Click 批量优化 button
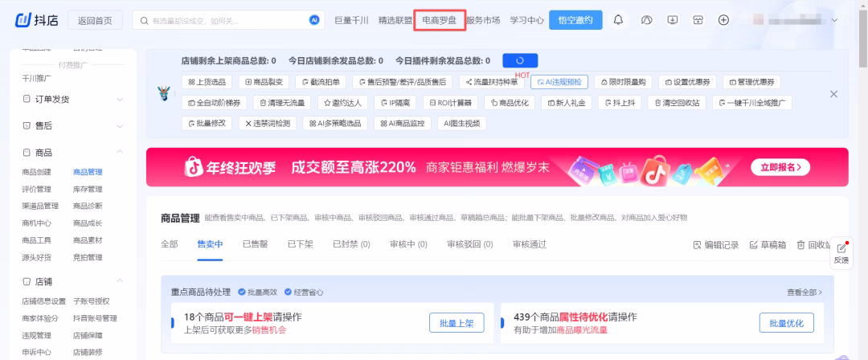Screen dimensions: 868x360 (x=787, y=323)
